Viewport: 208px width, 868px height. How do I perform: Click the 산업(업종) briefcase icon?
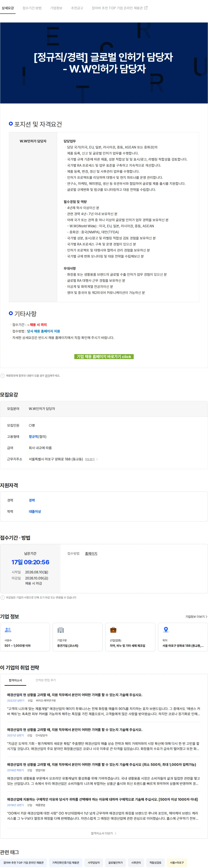(x=113, y=630)
